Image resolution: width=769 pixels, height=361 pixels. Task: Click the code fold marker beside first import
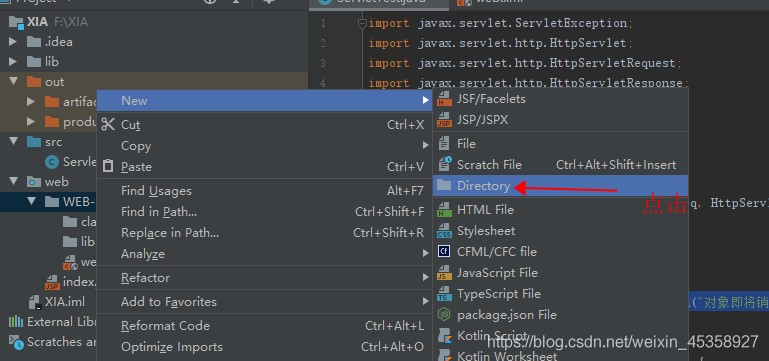(x=363, y=23)
